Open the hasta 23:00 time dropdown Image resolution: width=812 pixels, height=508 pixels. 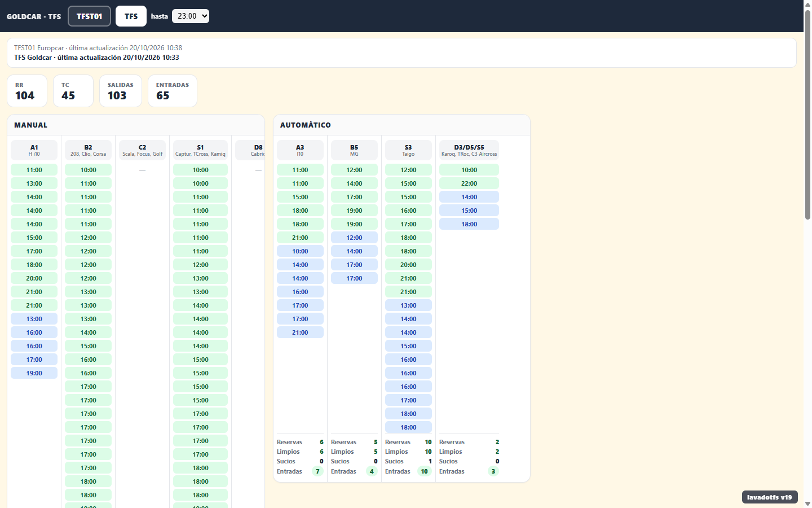click(191, 16)
